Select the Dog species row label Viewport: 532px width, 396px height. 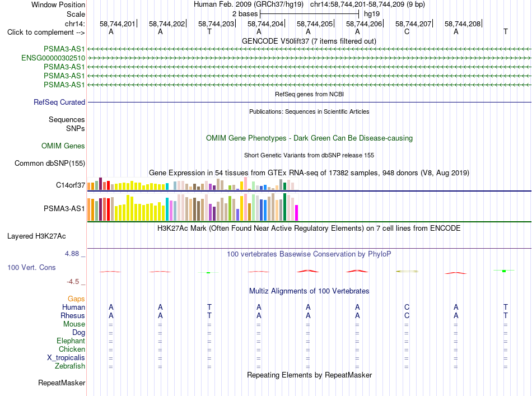[78, 333]
